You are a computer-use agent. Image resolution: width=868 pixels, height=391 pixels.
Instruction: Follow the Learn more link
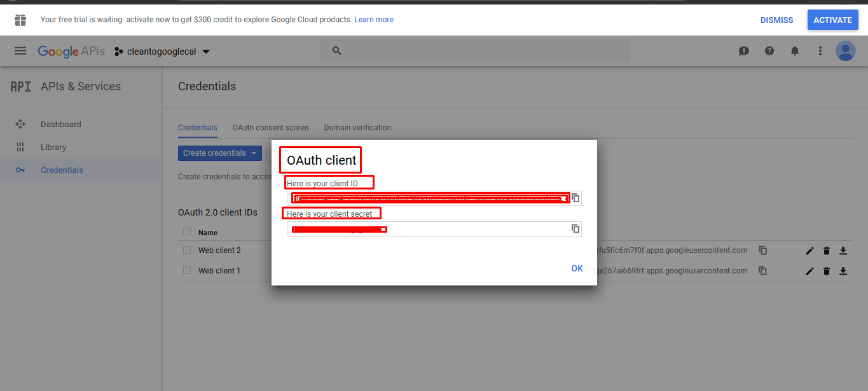pos(374,20)
